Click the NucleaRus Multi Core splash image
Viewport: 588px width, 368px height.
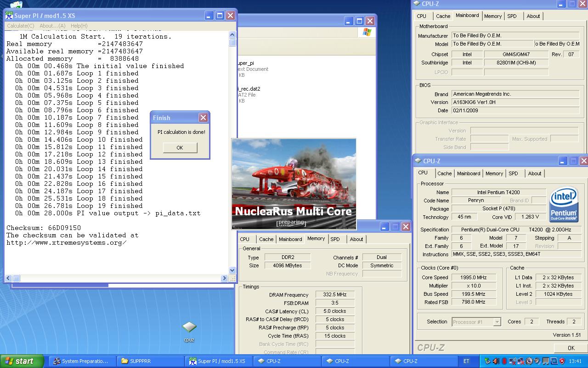click(x=294, y=184)
